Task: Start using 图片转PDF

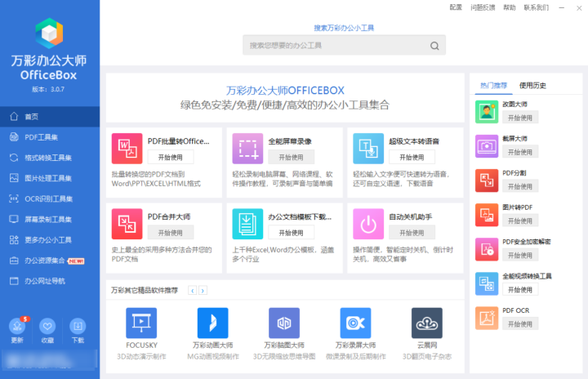Action: pyautogui.click(x=520, y=221)
